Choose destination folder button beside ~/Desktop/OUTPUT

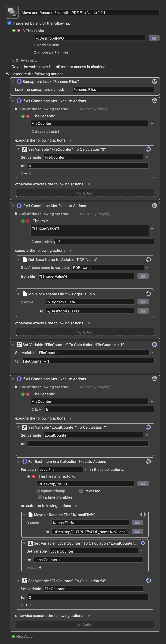tap(143, 311)
